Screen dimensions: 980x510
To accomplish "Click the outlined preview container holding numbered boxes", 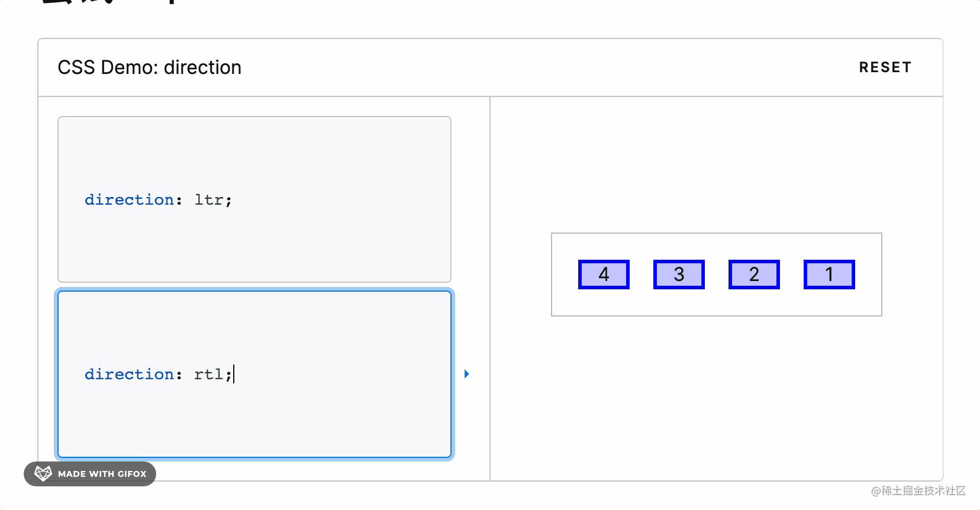I will point(716,274).
